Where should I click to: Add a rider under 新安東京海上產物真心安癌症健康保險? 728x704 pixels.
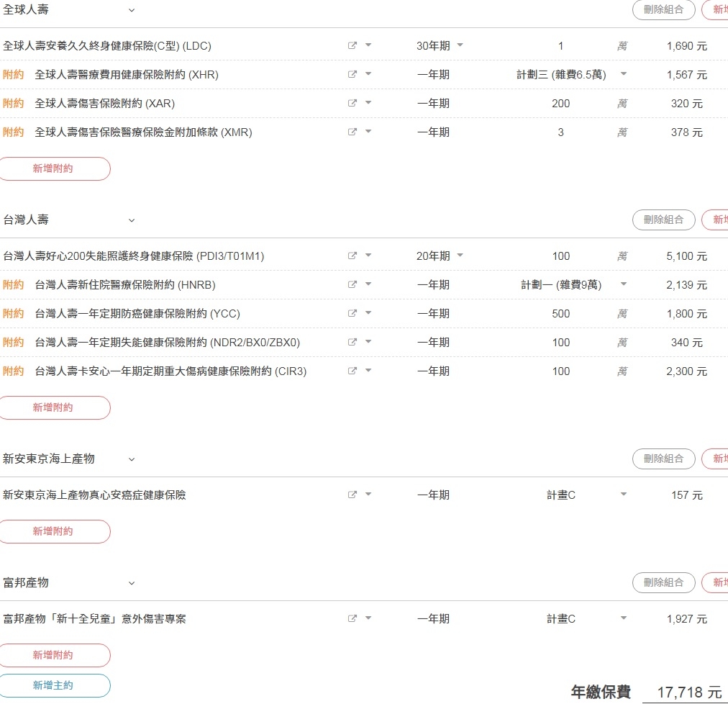[53, 531]
